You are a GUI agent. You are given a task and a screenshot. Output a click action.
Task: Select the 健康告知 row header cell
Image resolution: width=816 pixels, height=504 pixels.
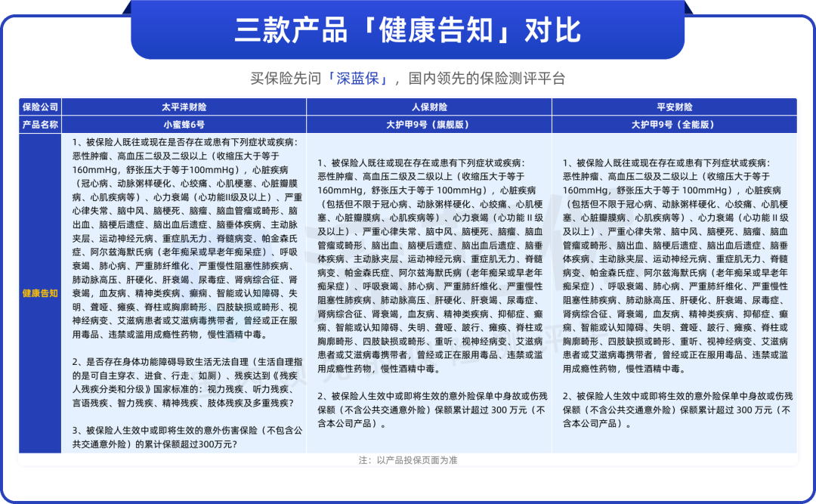pos(40,293)
